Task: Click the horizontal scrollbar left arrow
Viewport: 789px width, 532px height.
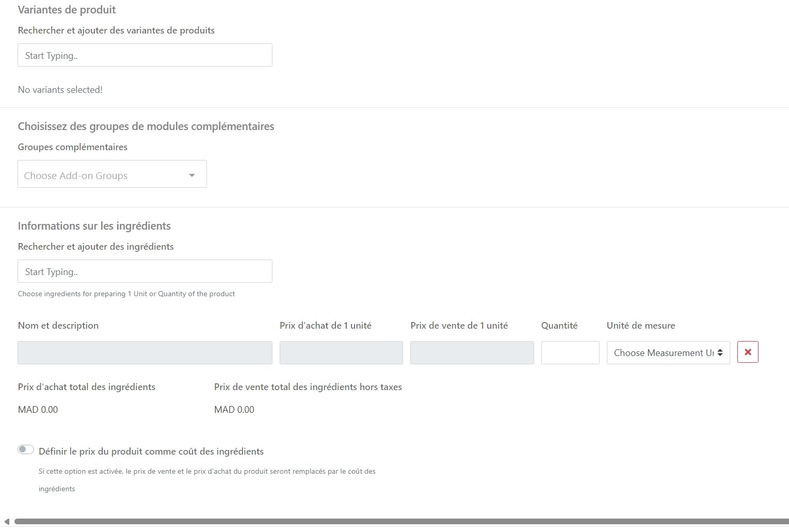Action: [6, 522]
